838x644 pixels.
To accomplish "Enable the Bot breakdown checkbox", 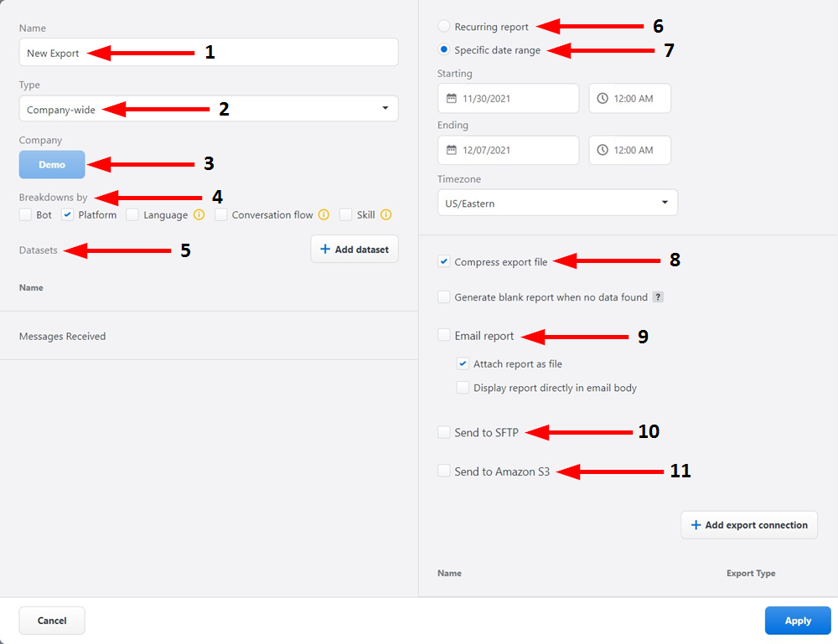I will pos(25,215).
